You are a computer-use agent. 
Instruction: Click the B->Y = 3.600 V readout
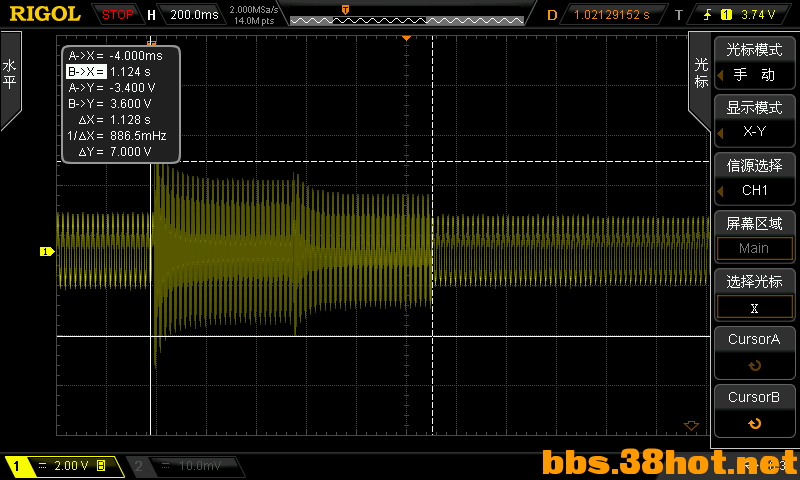(x=110, y=104)
